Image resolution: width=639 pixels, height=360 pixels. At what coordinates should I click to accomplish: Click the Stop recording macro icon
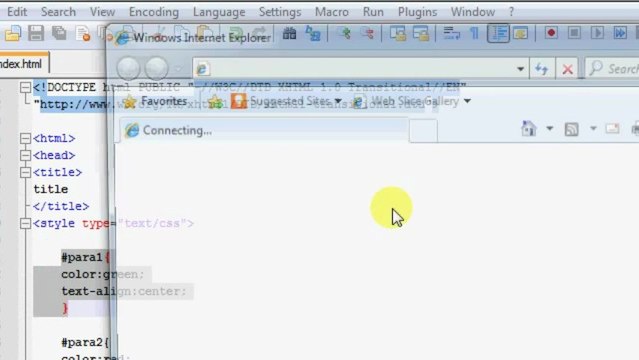point(574,33)
